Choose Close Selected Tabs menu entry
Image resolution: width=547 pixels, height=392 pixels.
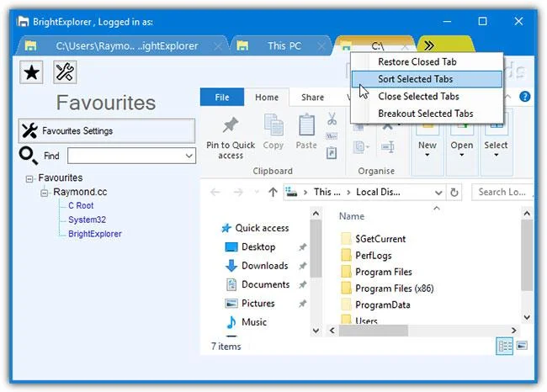(427, 96)
